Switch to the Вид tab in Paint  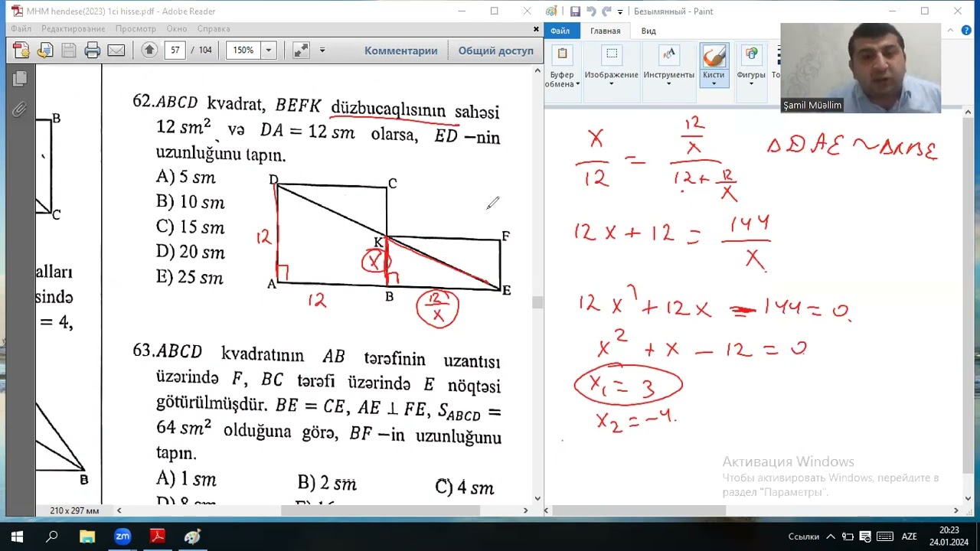(648, 31)
